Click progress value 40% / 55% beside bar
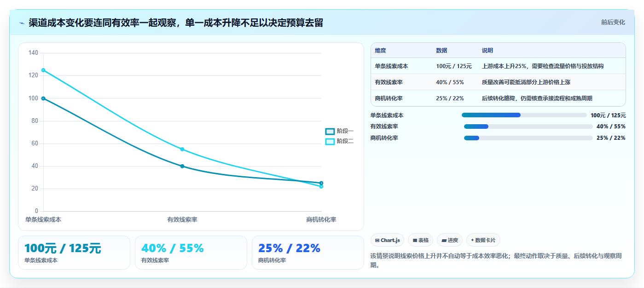 (611, 127)
